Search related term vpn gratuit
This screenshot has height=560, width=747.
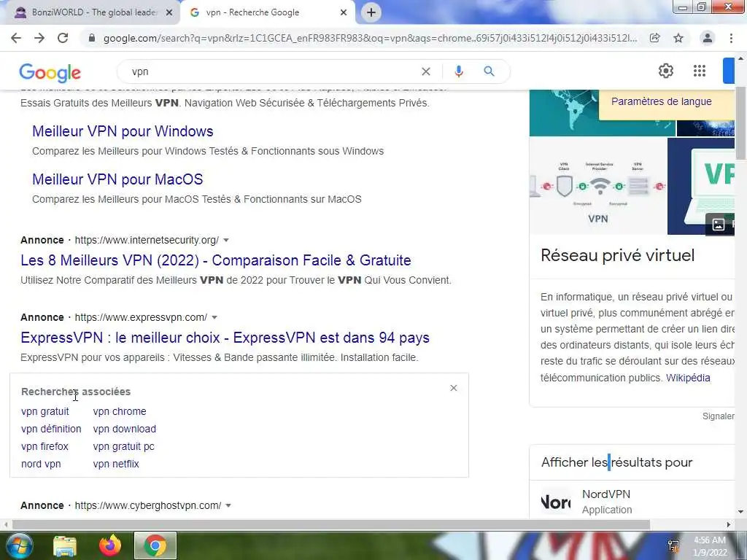(x=44, y=411)
